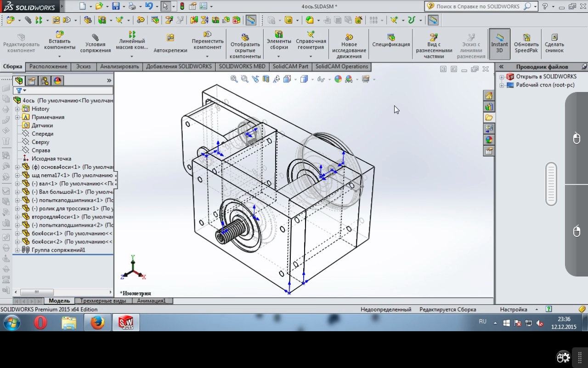The width and height of the screenshot is (588, 368).
Task: Open Вставить компоненты tool
Action: pos(60,41)
